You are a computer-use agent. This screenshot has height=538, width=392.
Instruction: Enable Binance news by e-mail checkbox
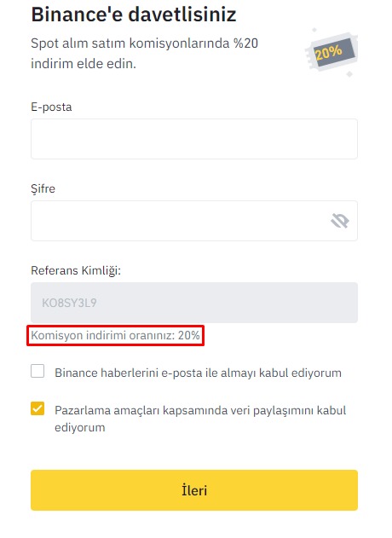[37, 371]
